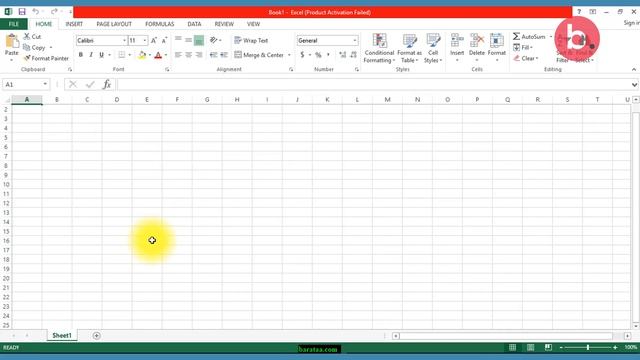The image size is (640, 360).
Task: Toggle align text left
Action: click(x=178, y=55)
